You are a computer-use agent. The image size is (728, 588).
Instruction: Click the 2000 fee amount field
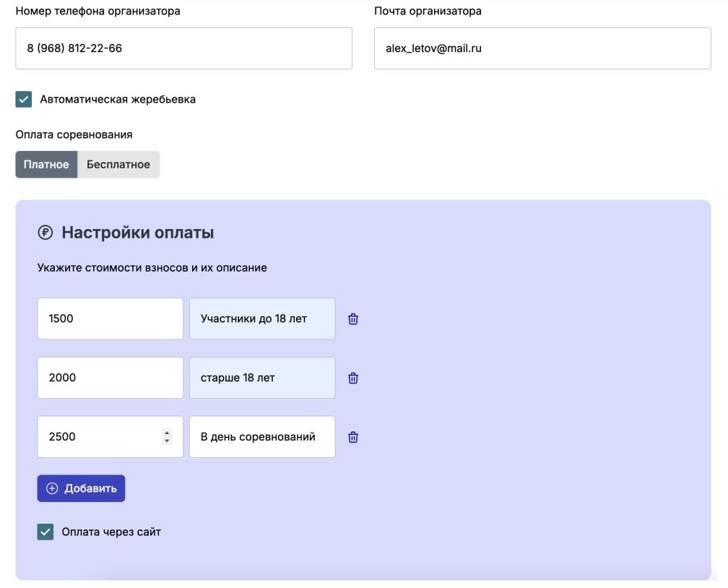(110, 378)
